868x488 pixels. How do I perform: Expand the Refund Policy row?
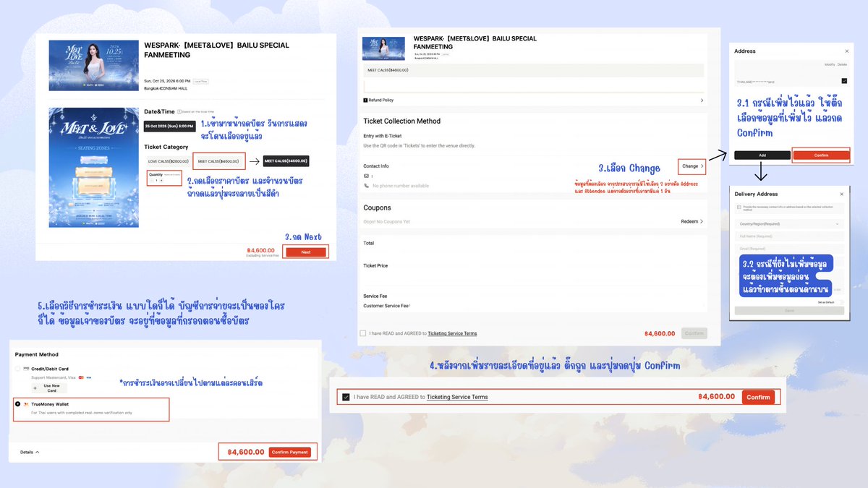[x=533, y=100]
